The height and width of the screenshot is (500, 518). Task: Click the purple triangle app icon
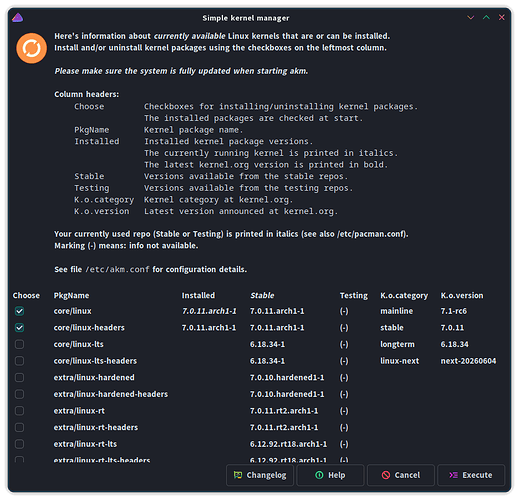tap(17, 17)
